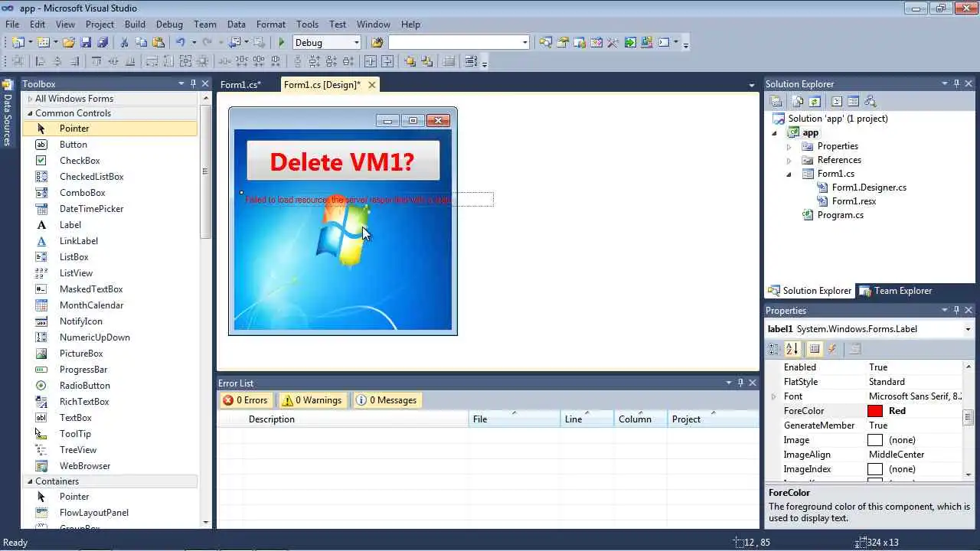Switch to the Form1.cs* code tab
The image size is (980, 551).
240,85
